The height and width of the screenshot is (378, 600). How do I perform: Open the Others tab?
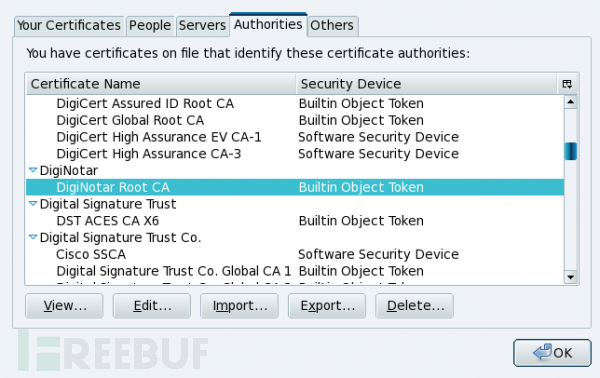(x=332, y=26)
